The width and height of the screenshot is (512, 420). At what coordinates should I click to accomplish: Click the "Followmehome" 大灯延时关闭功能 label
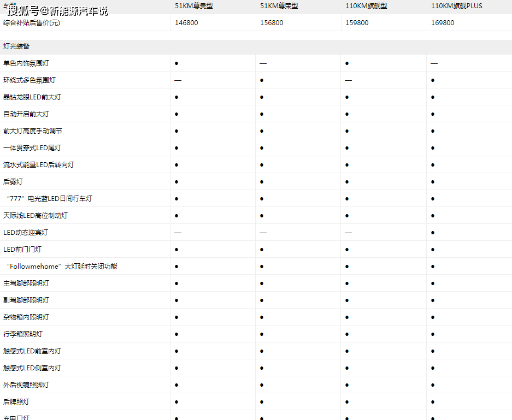[61, 267]
